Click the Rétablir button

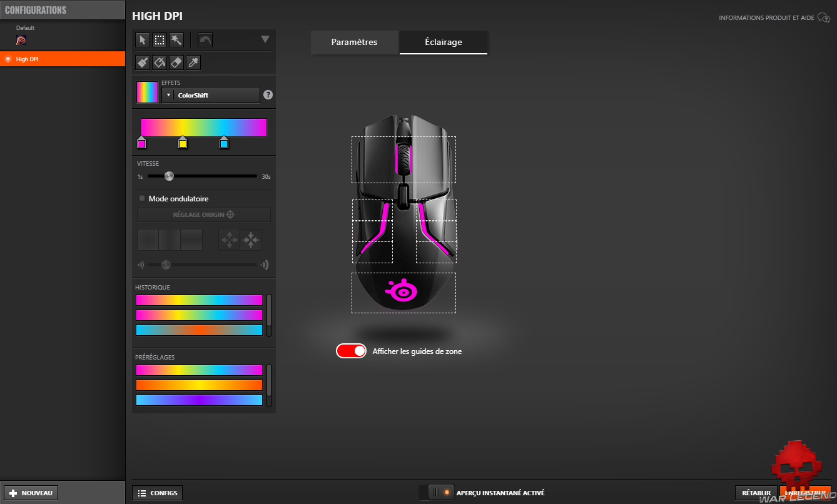click(756, 493)
